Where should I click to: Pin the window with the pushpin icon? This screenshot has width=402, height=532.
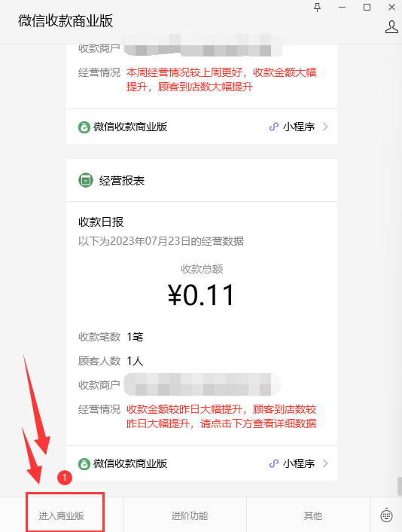pyautogui.click(x=317, y=7)
